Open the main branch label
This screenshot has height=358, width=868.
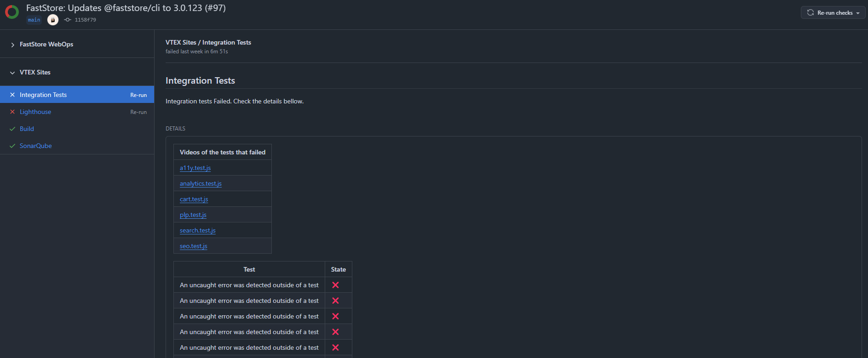34,20
